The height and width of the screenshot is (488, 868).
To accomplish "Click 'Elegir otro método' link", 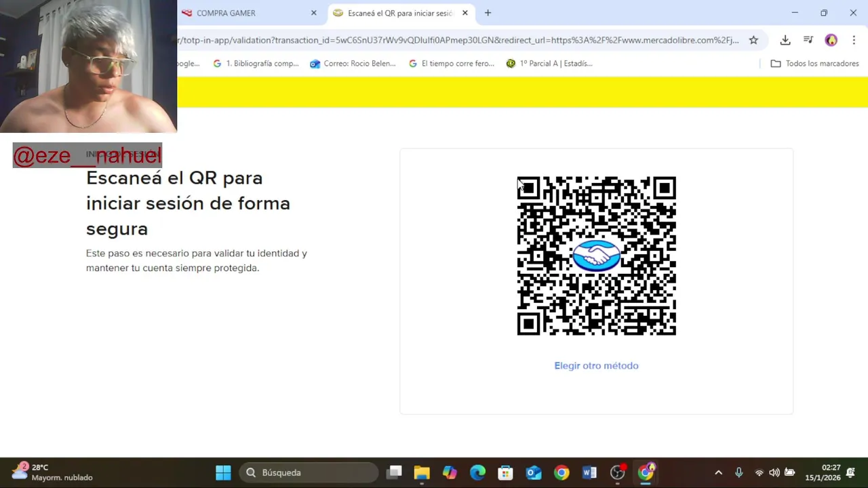I will 596,365.
